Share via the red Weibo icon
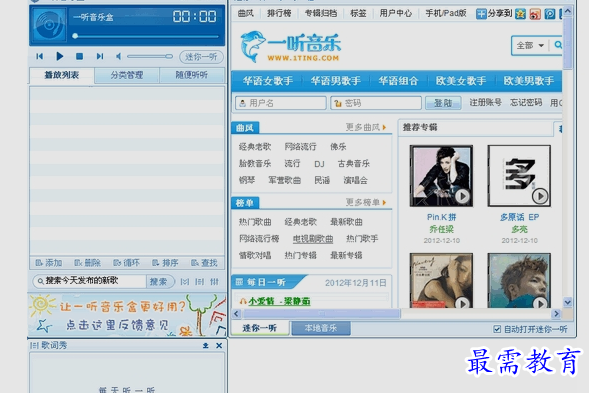 click(x=535, y=14)
